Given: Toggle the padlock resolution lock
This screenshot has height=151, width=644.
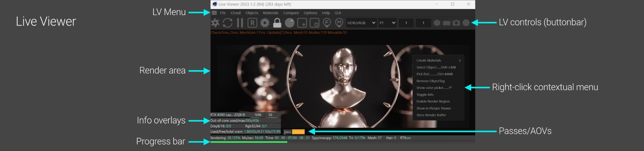Looking at the screenshot, I should [x=277, y=23].
